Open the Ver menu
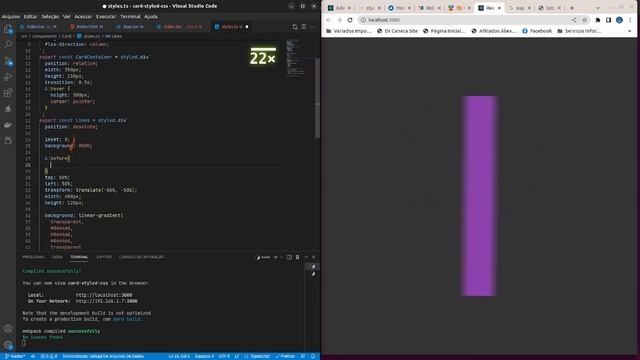The width and height of the screenshot is (640, 360). [x=67, y=16]
